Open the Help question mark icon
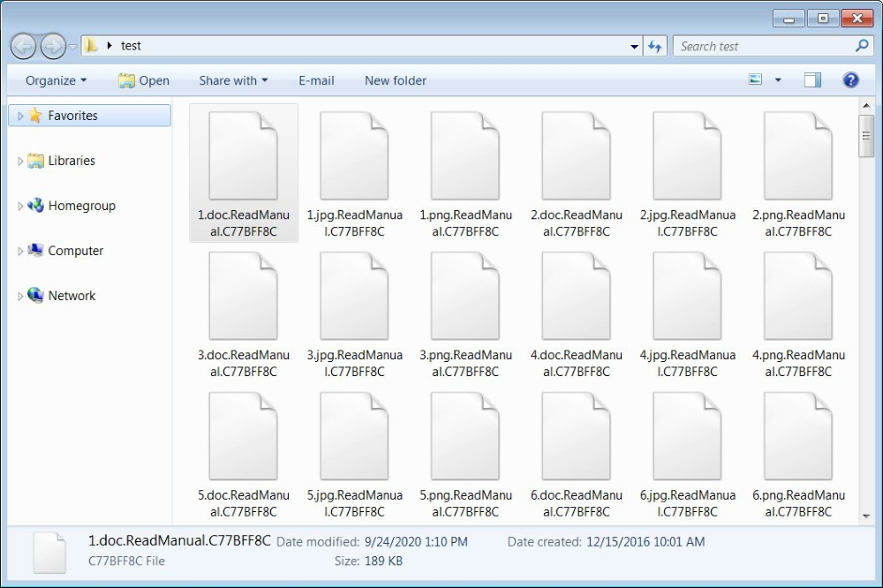Screen dimensions: 883x588 (x=850, y=80)
